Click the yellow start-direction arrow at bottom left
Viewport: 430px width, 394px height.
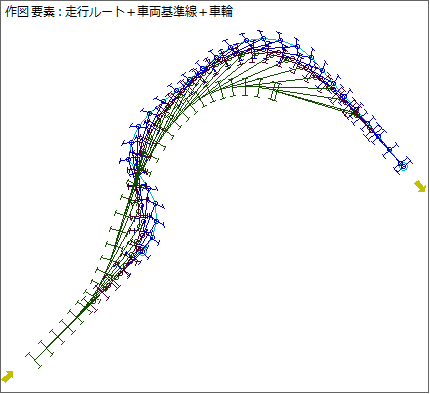pyautogui.click(x=7, y=377)
